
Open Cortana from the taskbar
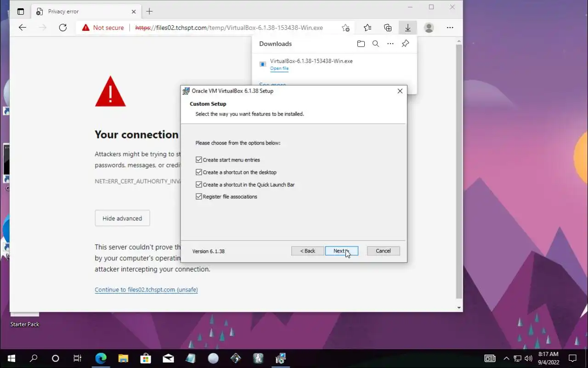[56, 358]
